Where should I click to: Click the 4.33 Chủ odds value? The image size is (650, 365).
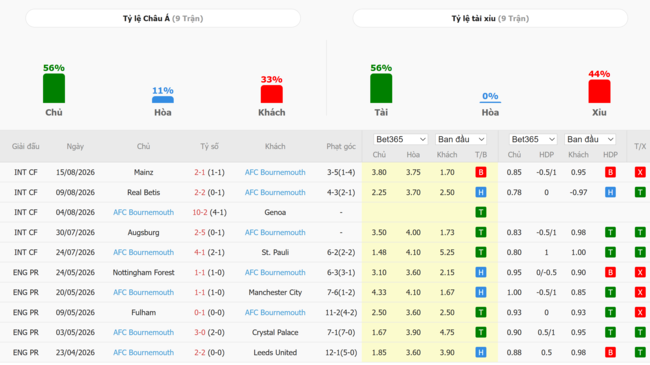(379, 292)
